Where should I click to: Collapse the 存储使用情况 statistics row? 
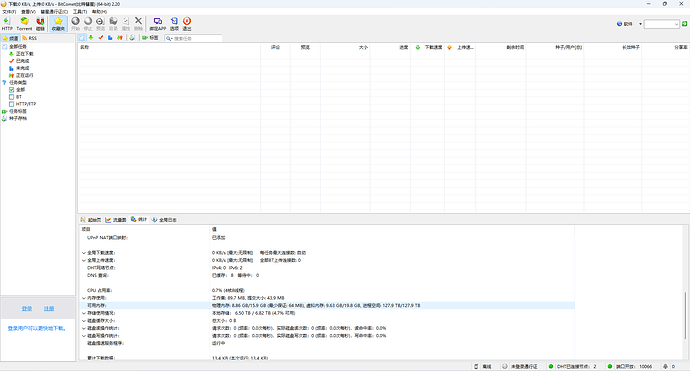tap(84, 313)
